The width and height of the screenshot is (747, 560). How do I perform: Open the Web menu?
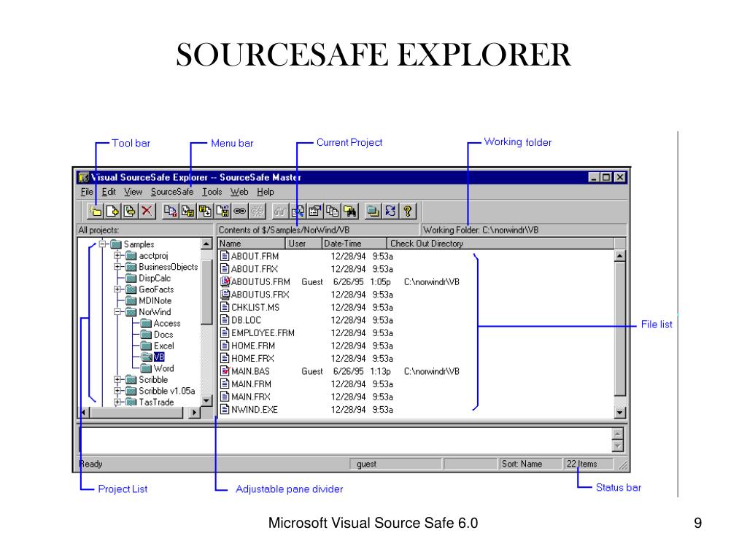(239, 192)
